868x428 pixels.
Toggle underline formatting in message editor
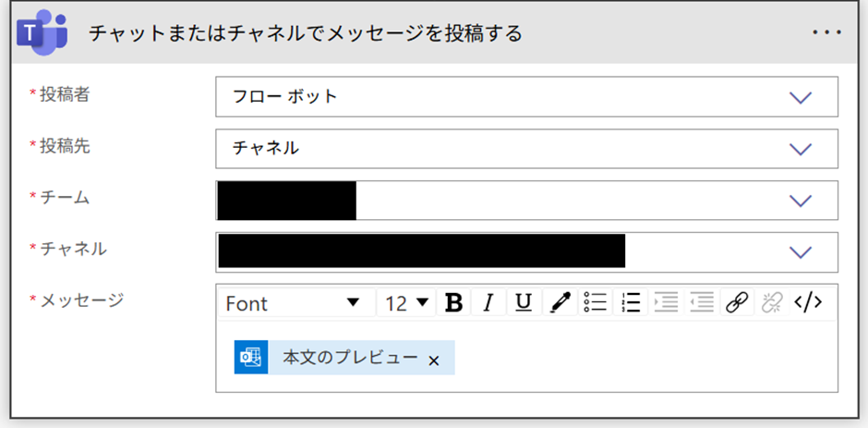click(x=524, y=302)
